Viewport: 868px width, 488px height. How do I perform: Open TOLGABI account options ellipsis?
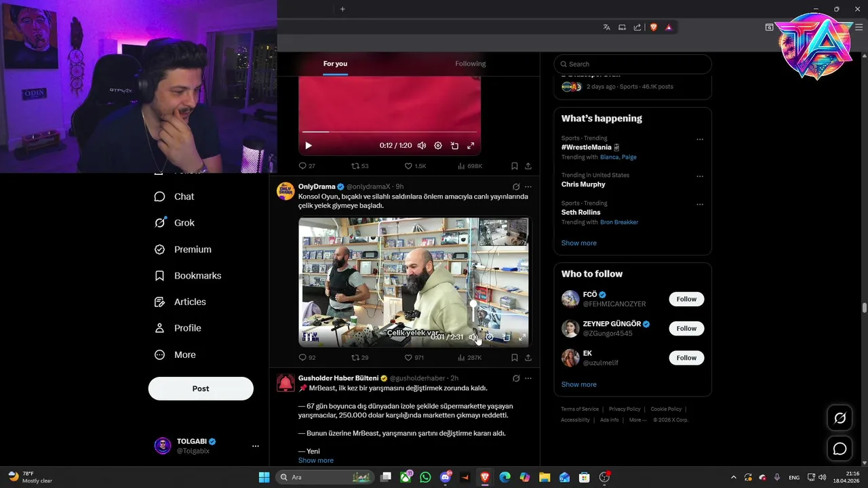click(x=256, y=446)
